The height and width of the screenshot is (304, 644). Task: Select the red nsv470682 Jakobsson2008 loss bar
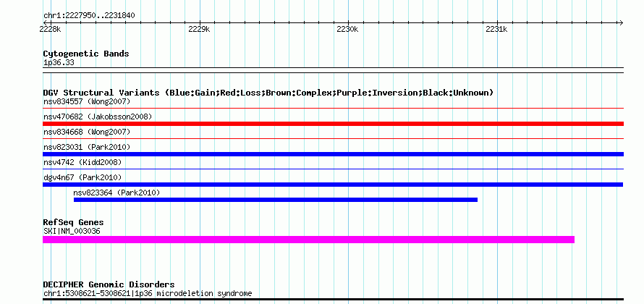click(333, 124)
